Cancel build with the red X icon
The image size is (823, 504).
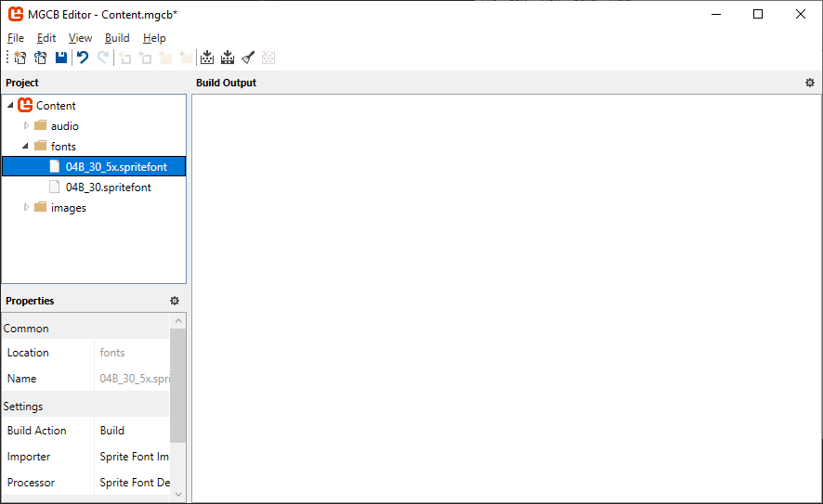click(x=268, y=58)
